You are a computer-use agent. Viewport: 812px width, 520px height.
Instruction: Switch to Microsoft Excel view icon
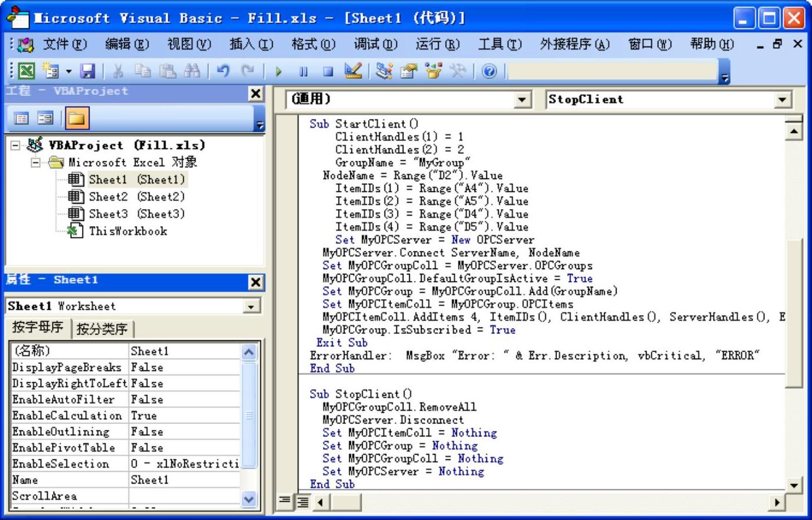click(x=26, y=71)
